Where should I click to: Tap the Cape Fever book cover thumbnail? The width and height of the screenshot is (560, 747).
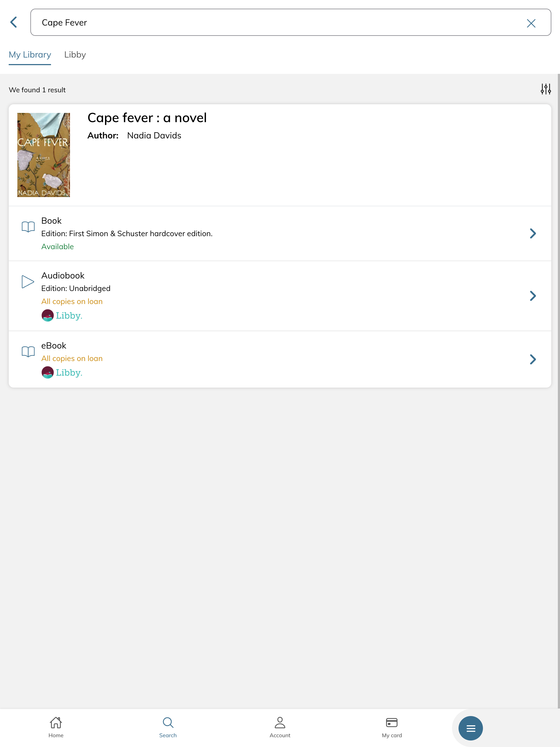[x=43, y=155]
